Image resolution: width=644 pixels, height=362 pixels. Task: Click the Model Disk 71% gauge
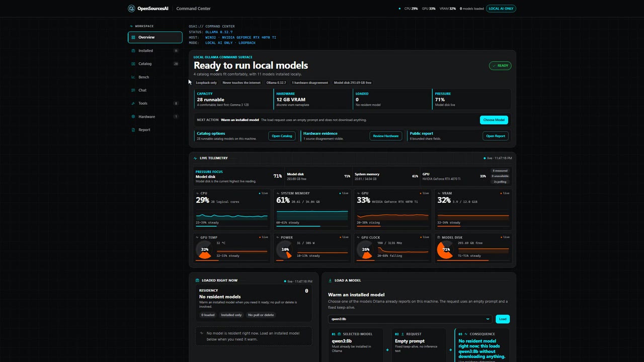[x=446, y=249]
